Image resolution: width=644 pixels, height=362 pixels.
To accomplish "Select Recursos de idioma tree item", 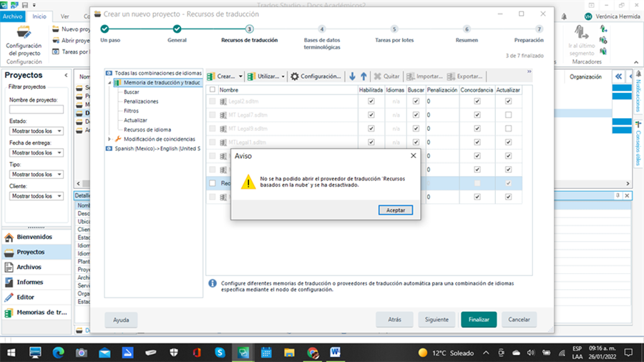I will 147,129.
